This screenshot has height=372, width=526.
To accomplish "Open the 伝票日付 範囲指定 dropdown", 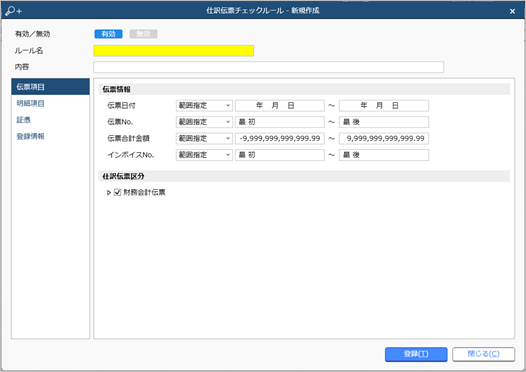I will [x=204, y=105].
